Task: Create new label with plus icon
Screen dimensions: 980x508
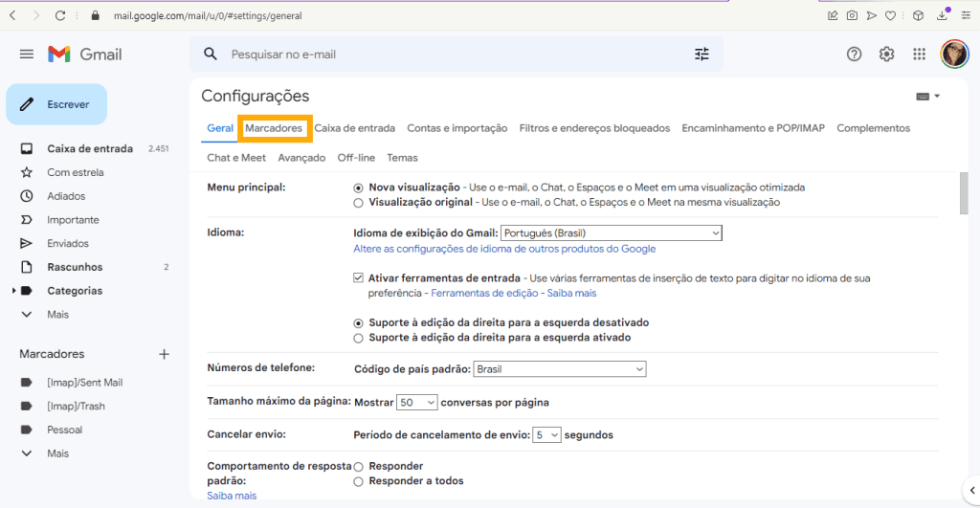Action: tap(164, 354)
